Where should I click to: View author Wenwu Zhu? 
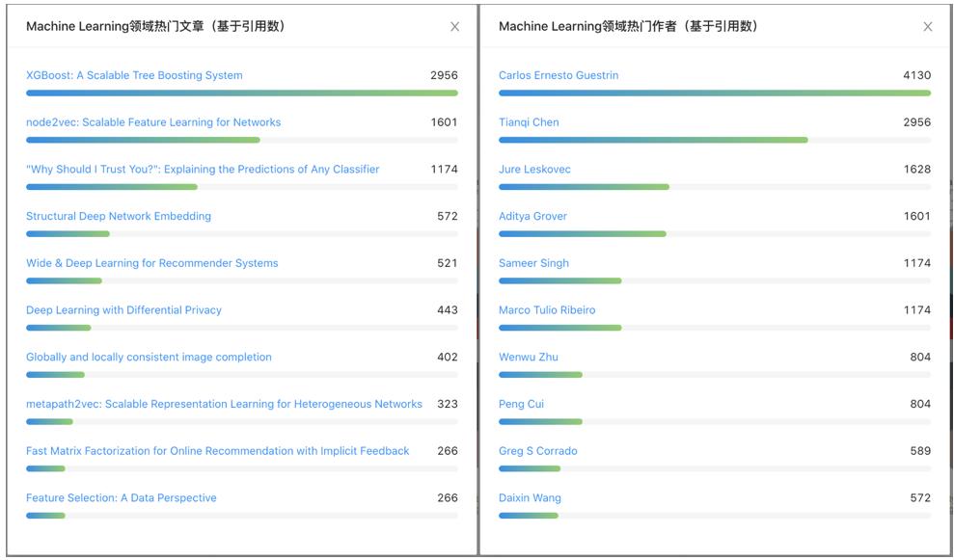click(528, 357)
